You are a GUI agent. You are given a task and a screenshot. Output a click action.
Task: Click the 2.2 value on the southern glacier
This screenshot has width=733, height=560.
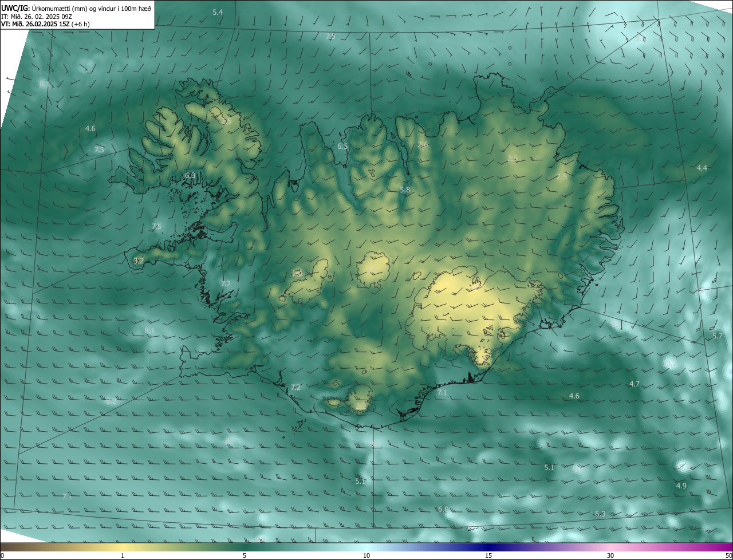pyautogui.click(x=360, y=406)
